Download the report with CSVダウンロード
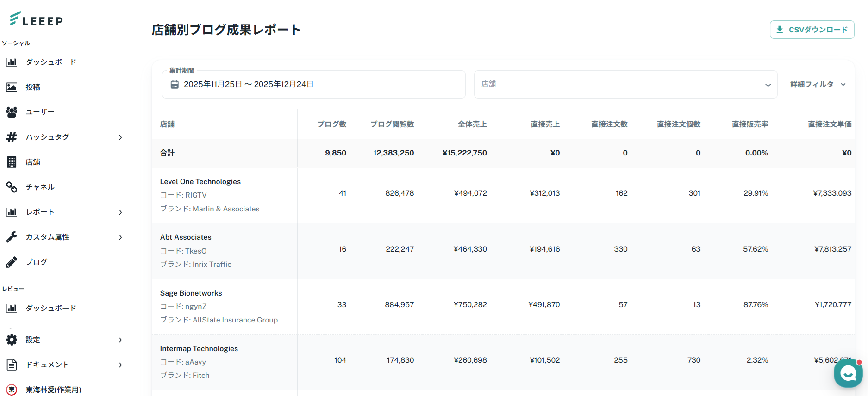 (812, 30)
